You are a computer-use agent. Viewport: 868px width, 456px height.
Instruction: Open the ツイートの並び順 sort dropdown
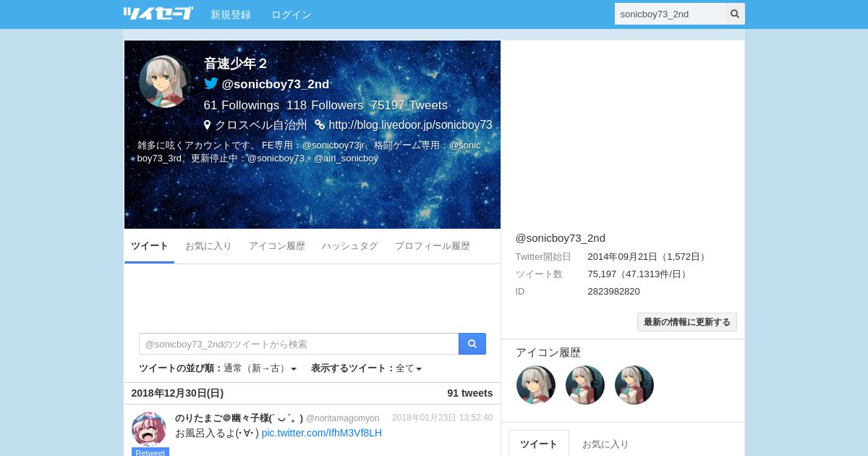218,368
